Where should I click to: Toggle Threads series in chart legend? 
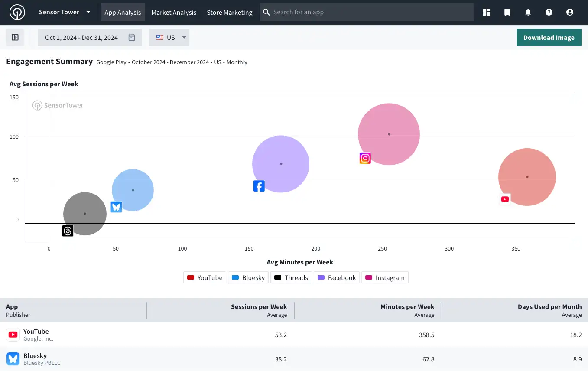291,277
